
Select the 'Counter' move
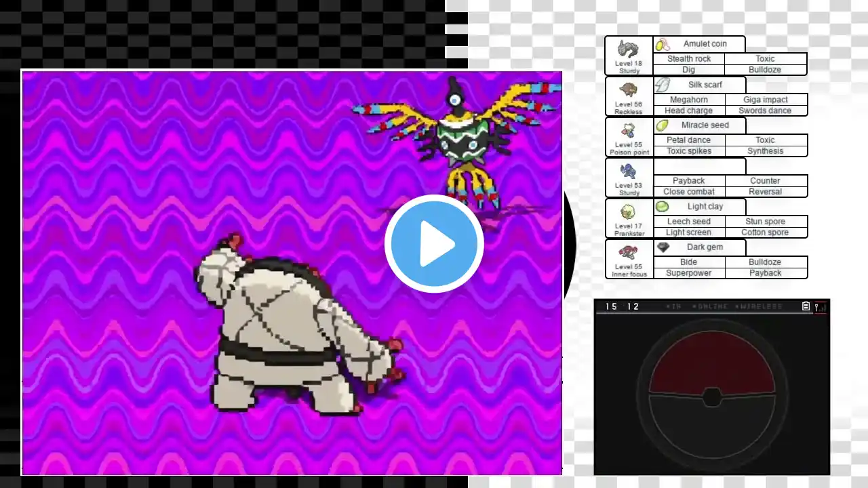click(x=766, y=181)
